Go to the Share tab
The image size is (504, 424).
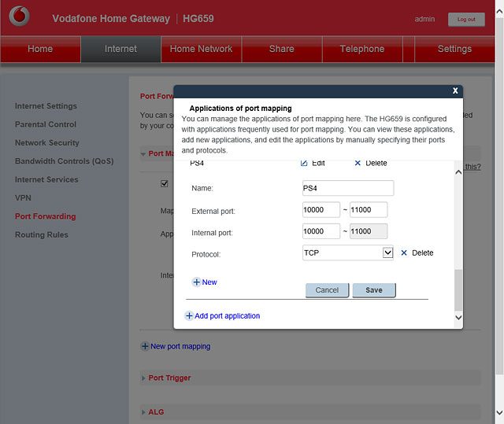point(282,49)
